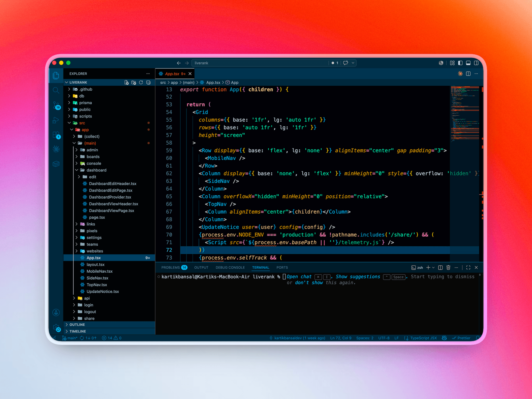This screenshot has height=399, width=532.
Task: Expand the TIMELINE section
Action: point(109,331)
